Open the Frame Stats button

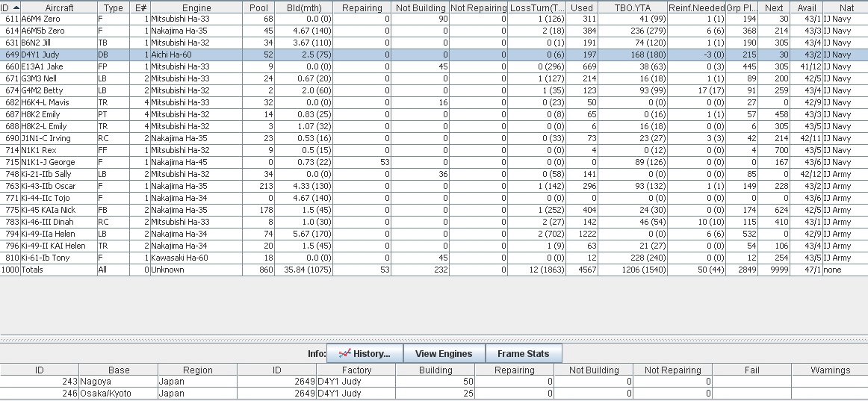[523, 354]
